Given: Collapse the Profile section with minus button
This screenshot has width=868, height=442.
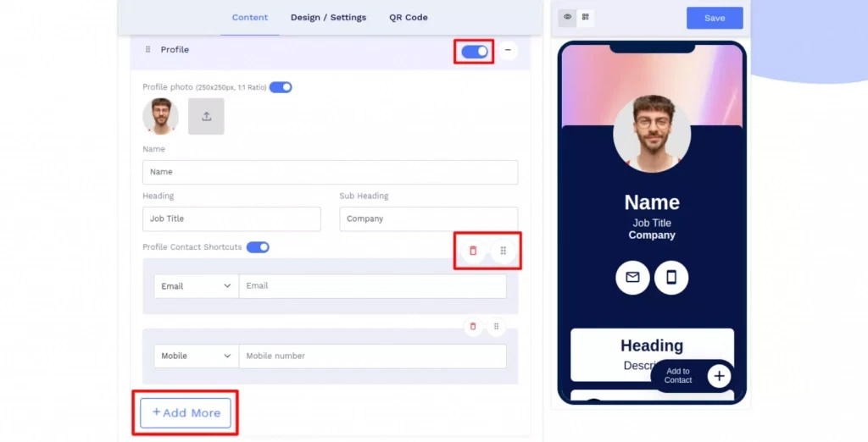Looking at the screenshot, I should pos(508,50).
